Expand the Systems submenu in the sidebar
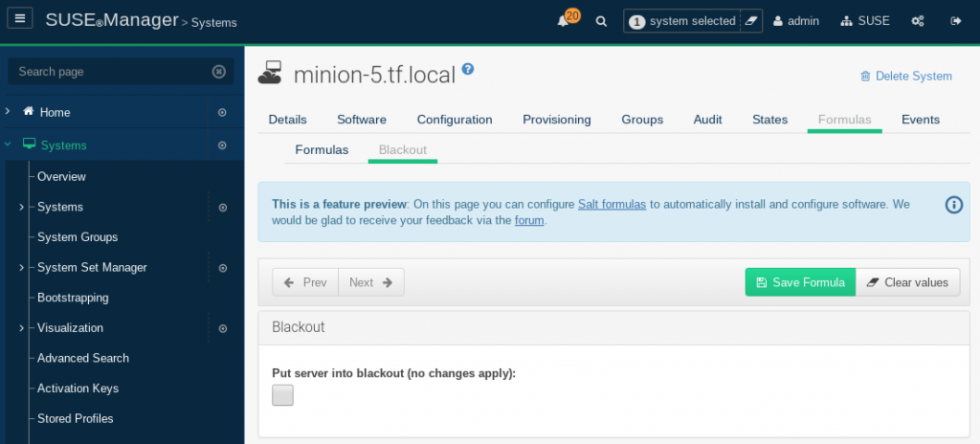This screenshot has height=444, width=980. (x=21, y=207)
